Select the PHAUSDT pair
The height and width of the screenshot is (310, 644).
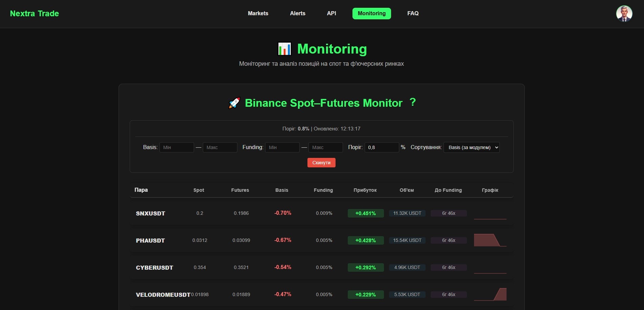tap(150, 241)
